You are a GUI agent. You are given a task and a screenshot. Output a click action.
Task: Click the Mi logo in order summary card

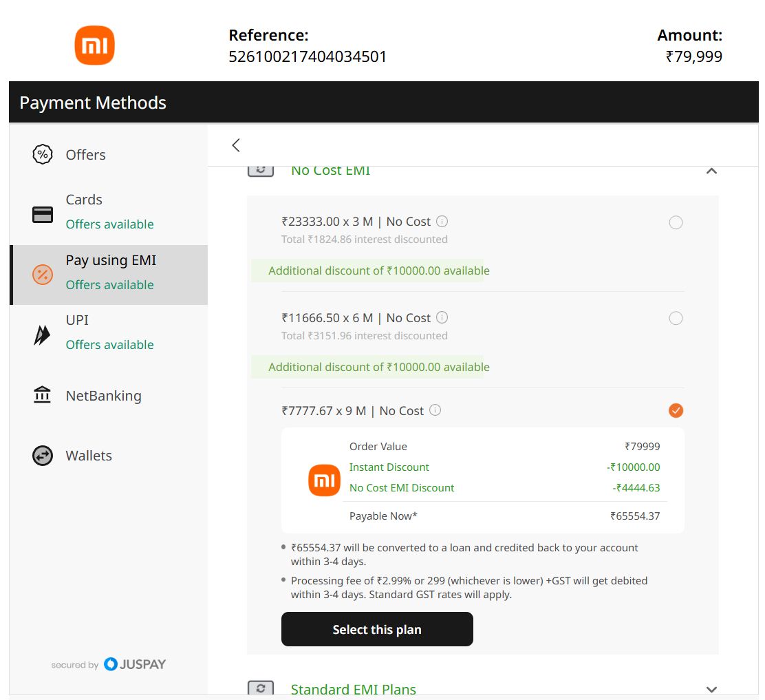pos(325,480)
